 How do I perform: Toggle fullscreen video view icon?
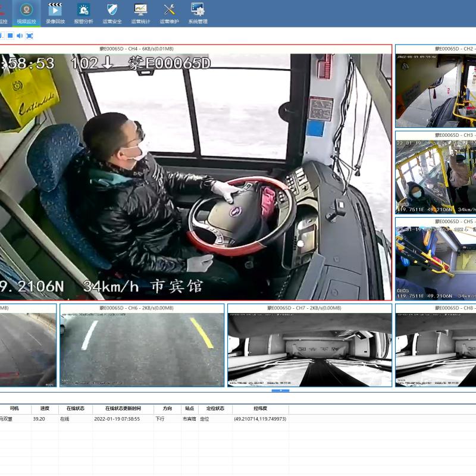pos(29,36)
